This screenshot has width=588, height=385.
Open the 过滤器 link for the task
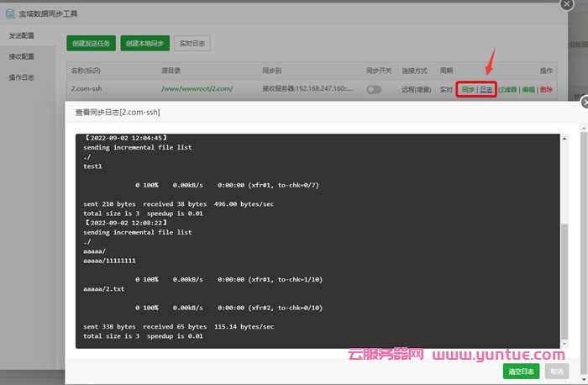[x=507, y=89]
